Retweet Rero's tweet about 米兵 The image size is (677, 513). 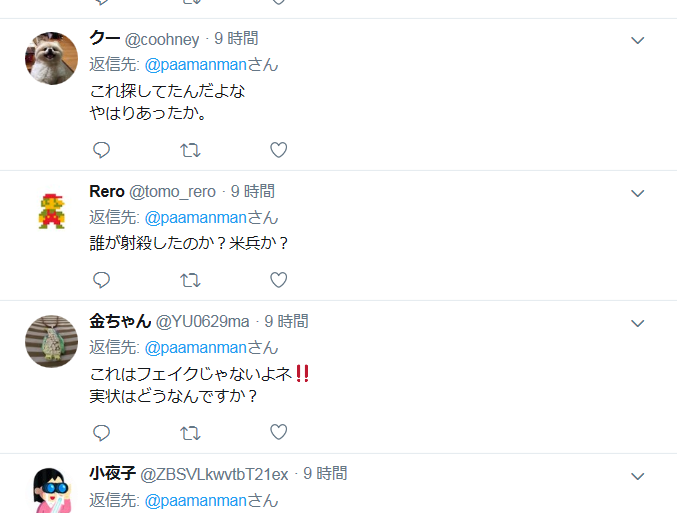tap(190, 280)
